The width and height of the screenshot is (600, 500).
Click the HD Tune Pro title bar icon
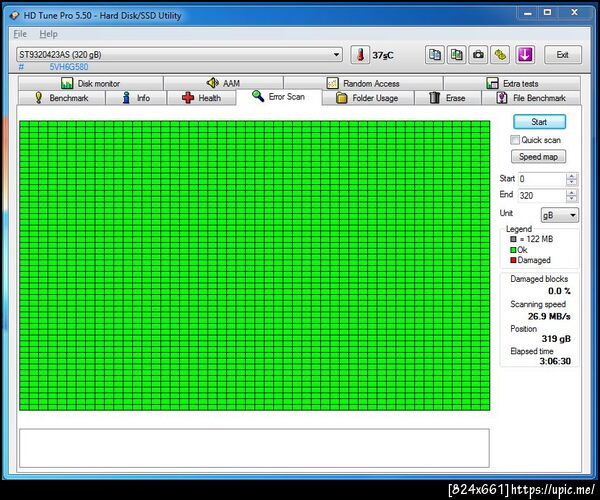point(14,15)
